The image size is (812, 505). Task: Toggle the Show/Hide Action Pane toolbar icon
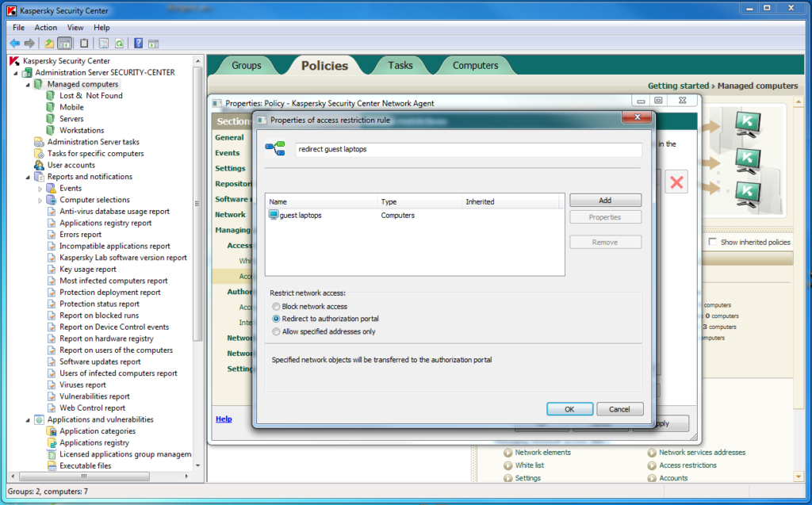click(153, 44)
